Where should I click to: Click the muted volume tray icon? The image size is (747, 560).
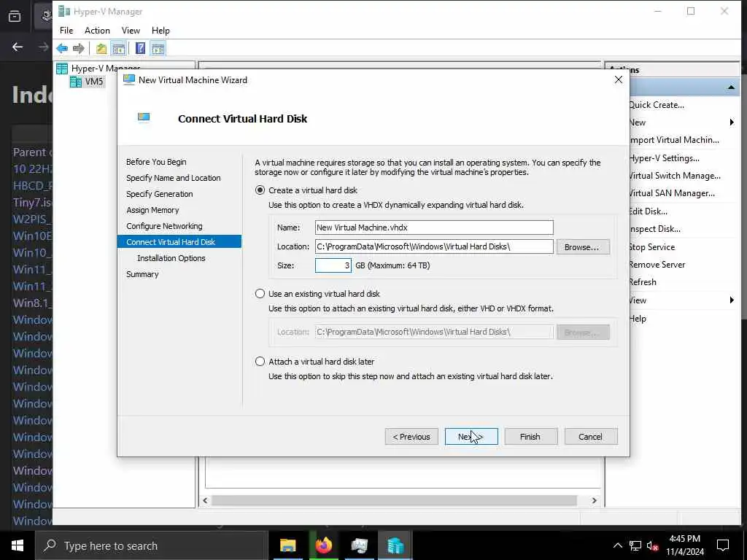point(653,545)
